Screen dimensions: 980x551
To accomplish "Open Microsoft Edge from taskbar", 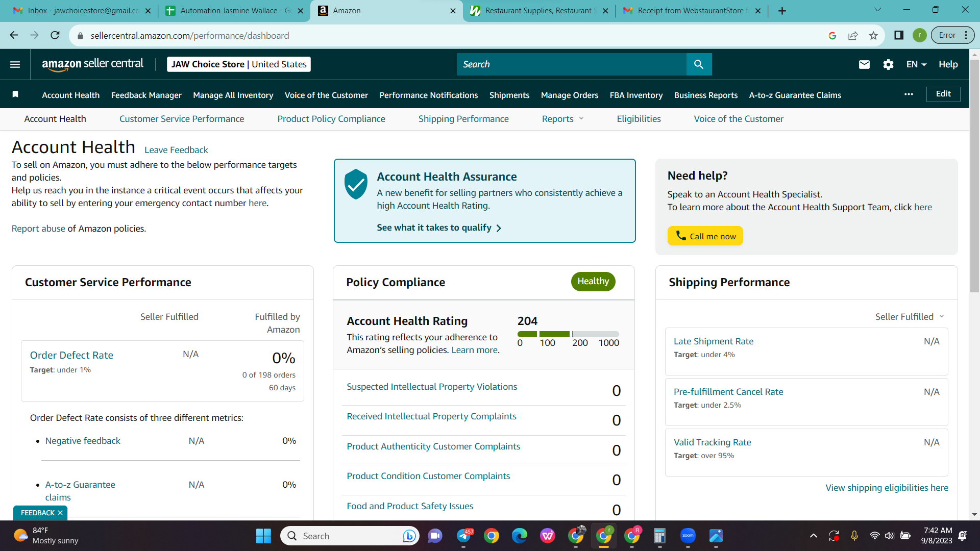I will coord(520,536).
